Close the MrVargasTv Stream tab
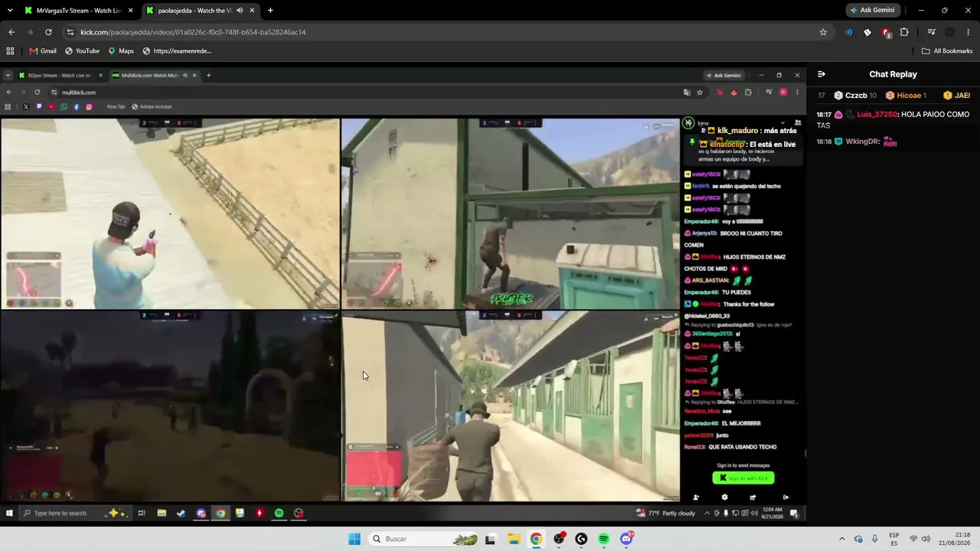 tap(131, 11)
